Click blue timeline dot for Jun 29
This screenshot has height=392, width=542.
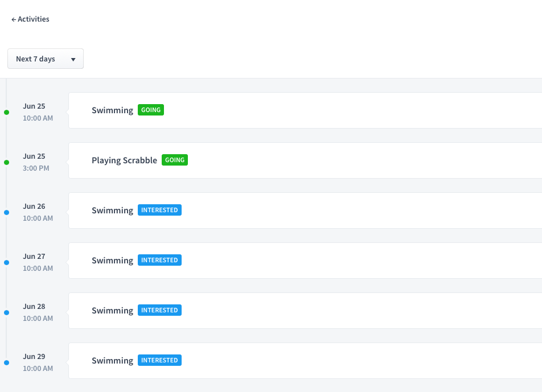[x=7, y=362]
